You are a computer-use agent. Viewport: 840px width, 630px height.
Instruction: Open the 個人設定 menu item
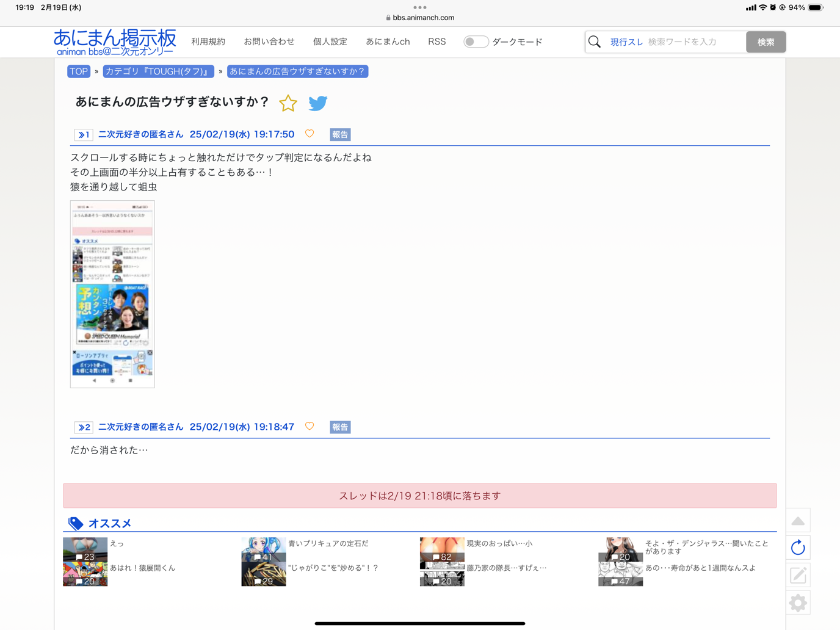[330, 42]
